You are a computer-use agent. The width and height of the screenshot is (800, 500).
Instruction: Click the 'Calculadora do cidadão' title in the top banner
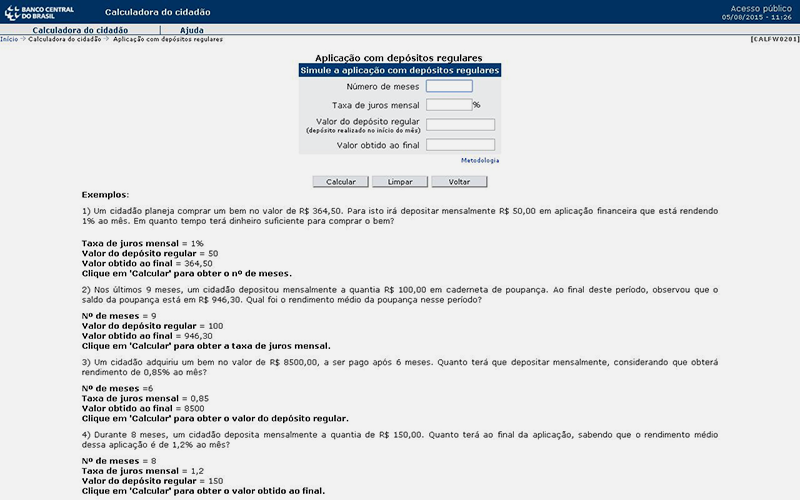[x=157, y=11]
